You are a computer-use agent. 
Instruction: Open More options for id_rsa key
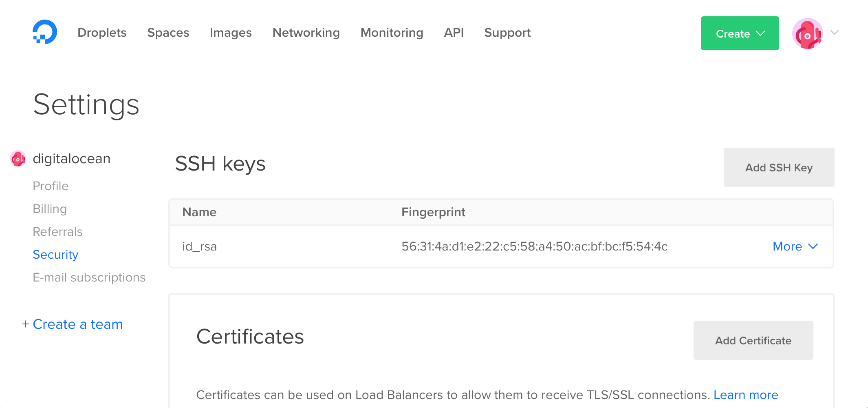pos(795,246)
